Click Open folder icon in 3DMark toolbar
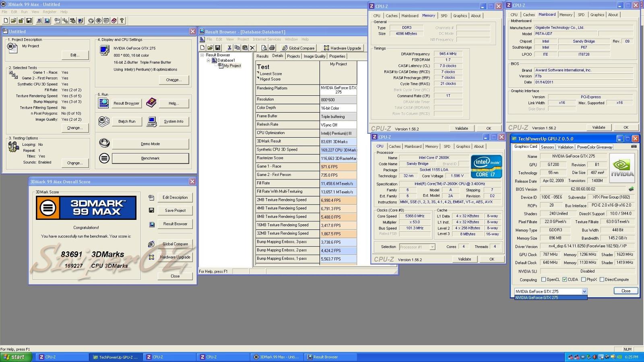The height and width of the screenshot is (362, 644). click(x=13, y=21)
